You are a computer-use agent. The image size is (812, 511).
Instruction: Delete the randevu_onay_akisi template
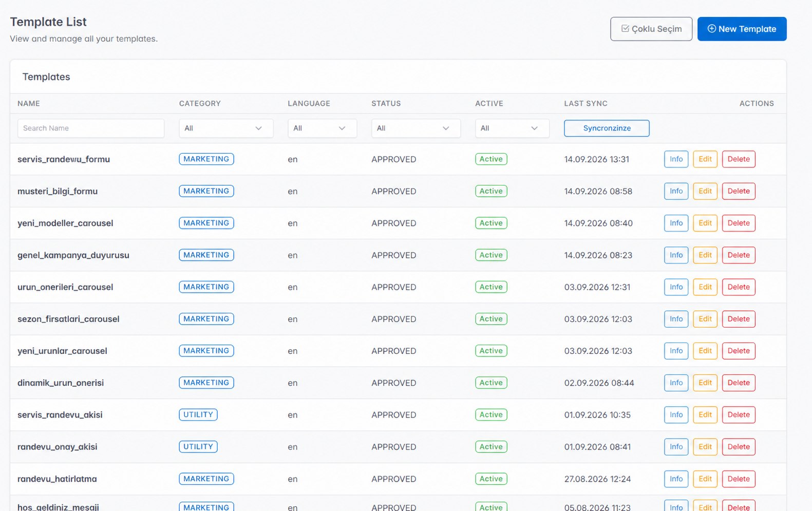tap(739, 447)
